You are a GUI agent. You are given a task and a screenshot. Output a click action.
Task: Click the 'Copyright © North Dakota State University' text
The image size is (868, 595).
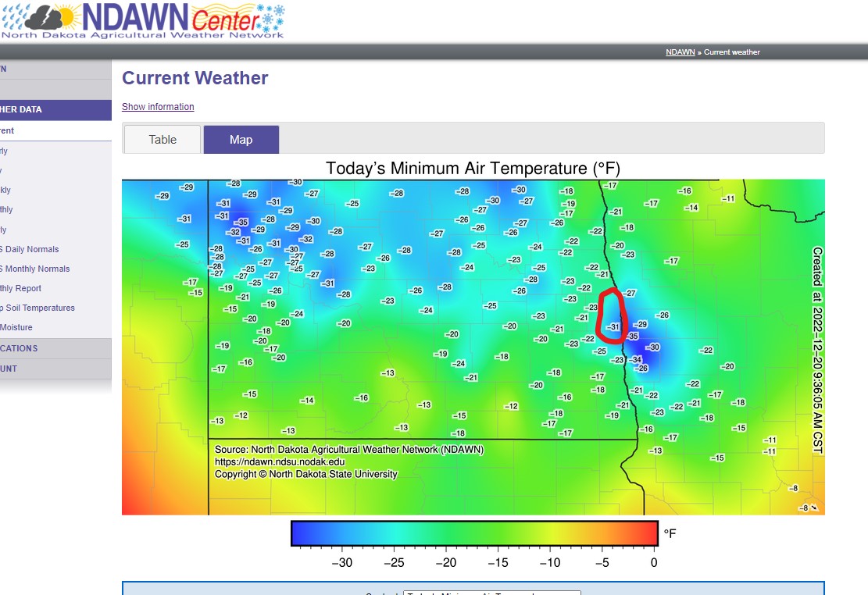[306, 474]
